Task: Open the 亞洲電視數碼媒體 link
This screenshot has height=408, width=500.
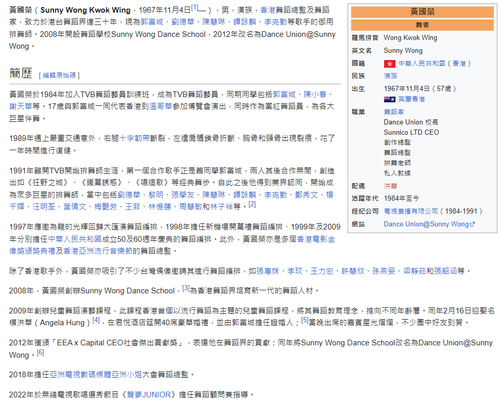Action: point(80,375)
